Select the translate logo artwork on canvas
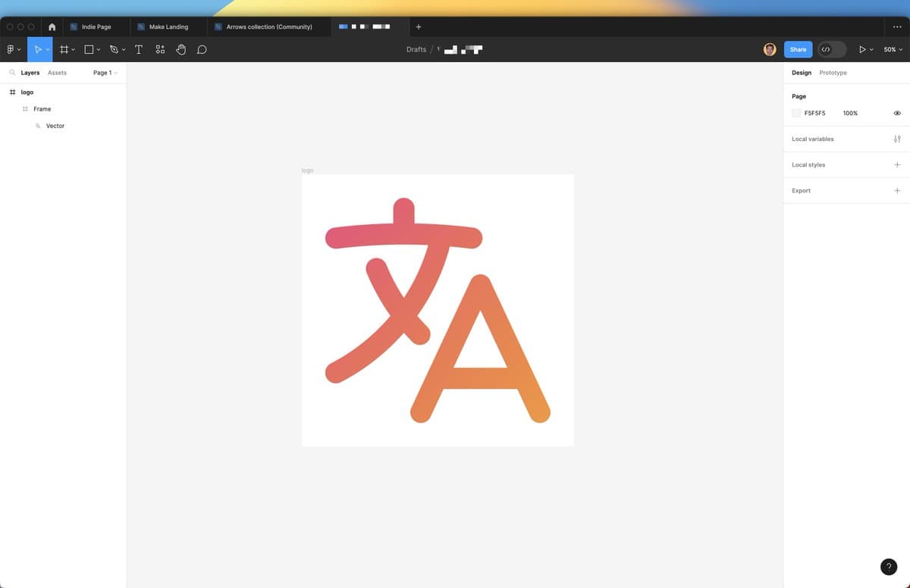910x588 pixels. tap(438, 310)
